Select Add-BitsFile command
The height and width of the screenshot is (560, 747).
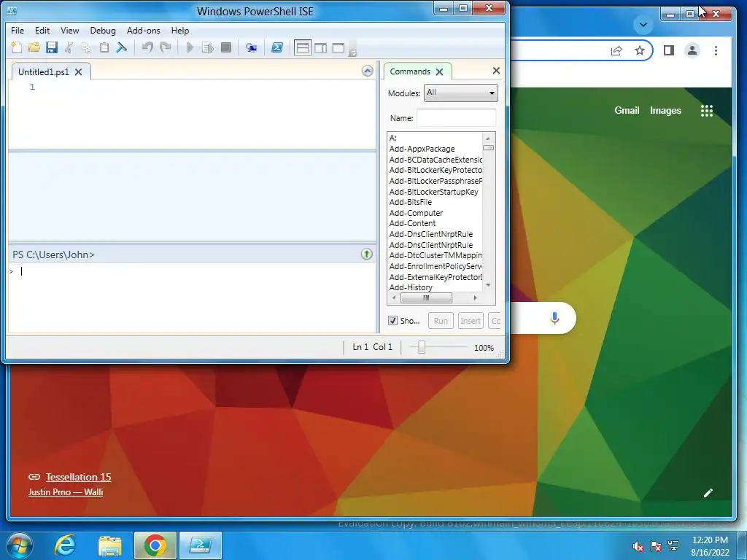point(411,202)
